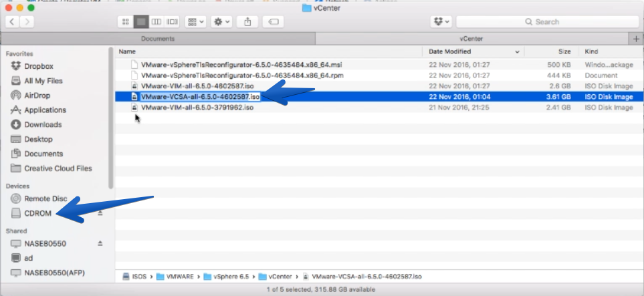Open Creative Cloud Files in sidebar

[58, 168]
